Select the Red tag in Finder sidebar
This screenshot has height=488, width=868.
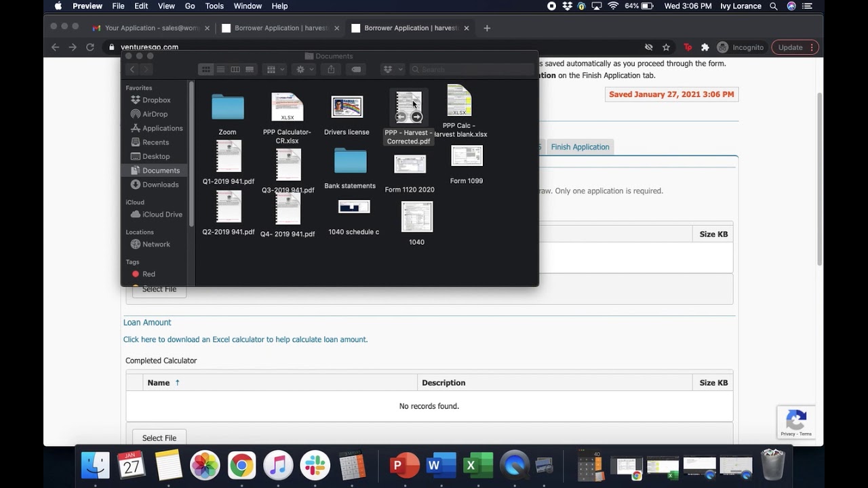149,274
